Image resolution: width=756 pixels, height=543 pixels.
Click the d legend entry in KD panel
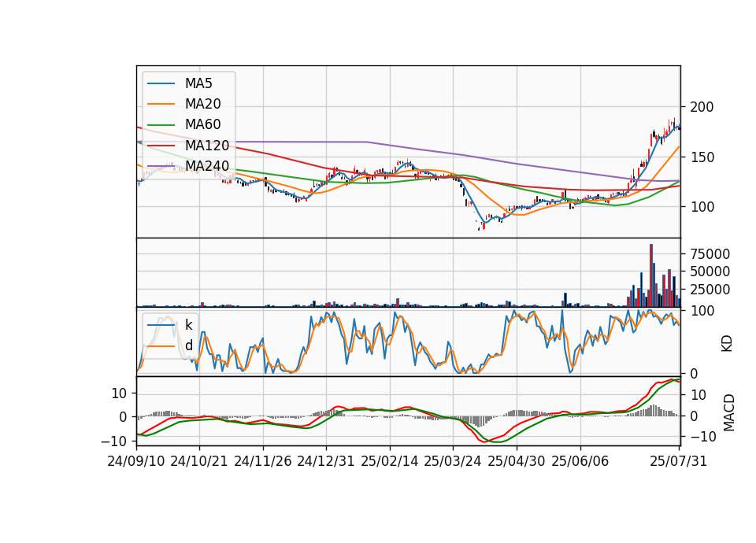pyautogui.click(x=188, y=345)
